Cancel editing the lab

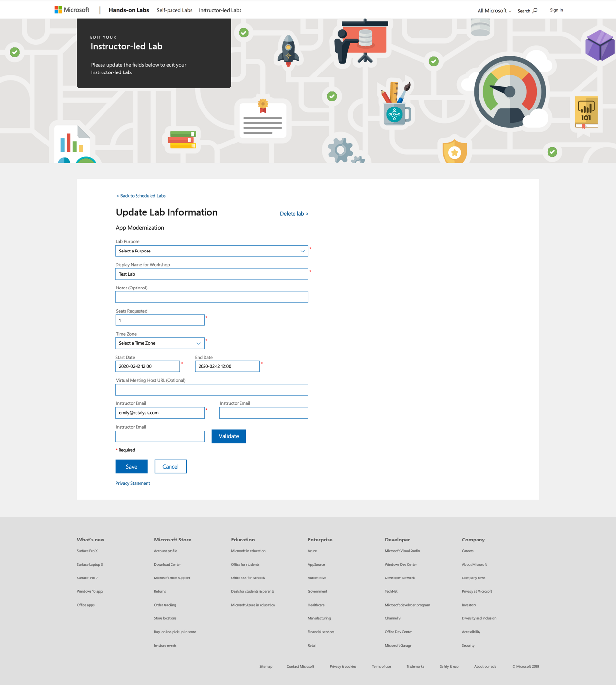[171, 467]
